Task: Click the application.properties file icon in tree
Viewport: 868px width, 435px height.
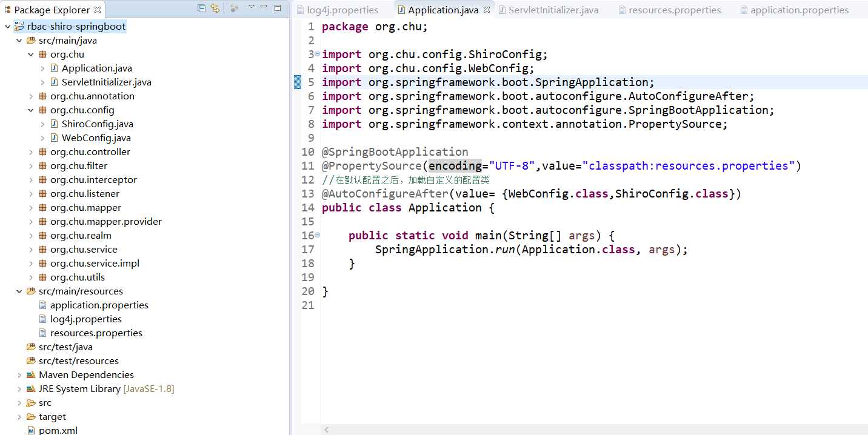Action: pos(42,305)
